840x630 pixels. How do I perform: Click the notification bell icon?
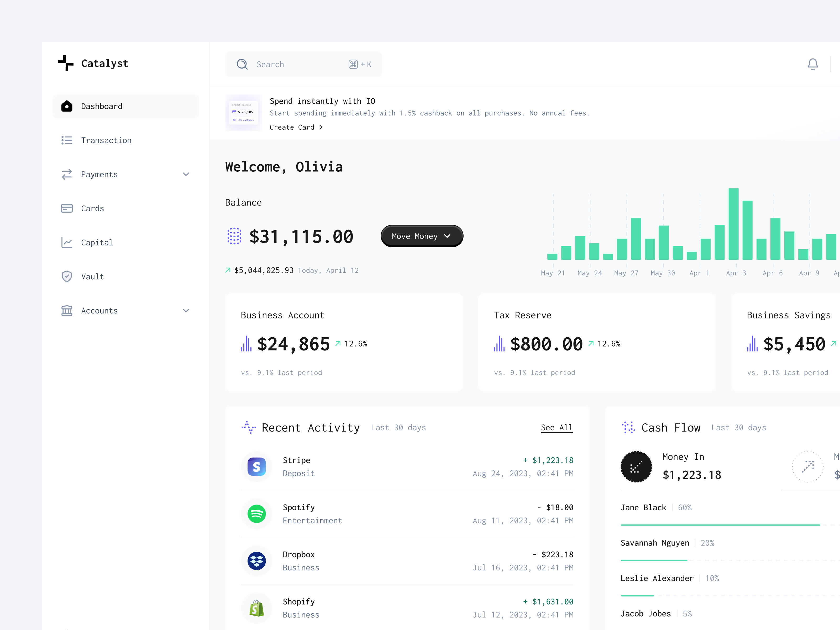813,64
